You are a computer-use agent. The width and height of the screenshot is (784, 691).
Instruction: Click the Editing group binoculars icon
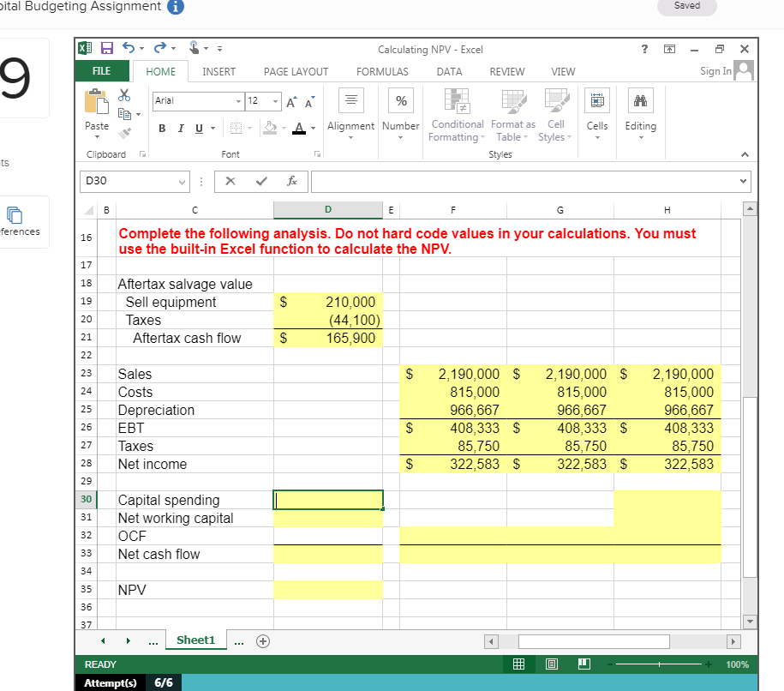[x=640, y=100]
